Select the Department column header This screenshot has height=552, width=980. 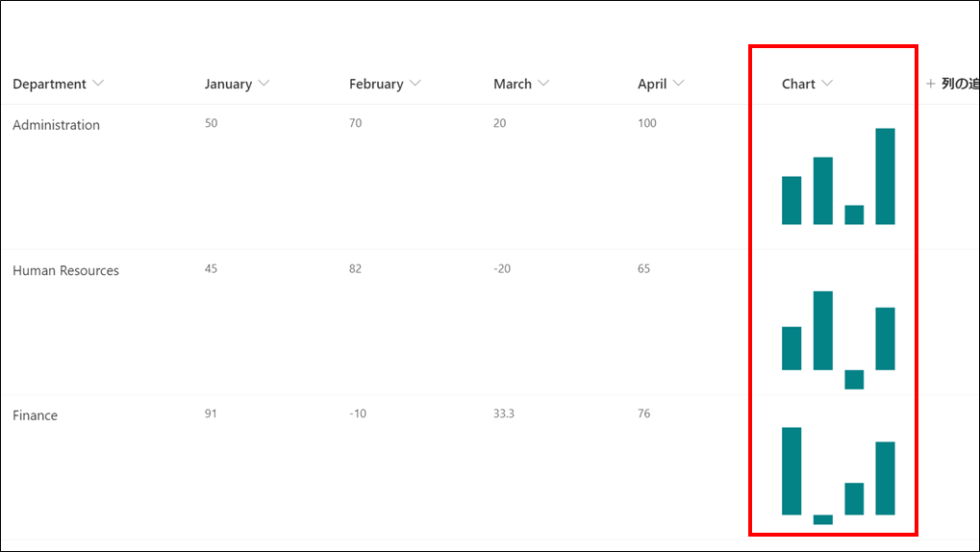(x=49, y=84)
